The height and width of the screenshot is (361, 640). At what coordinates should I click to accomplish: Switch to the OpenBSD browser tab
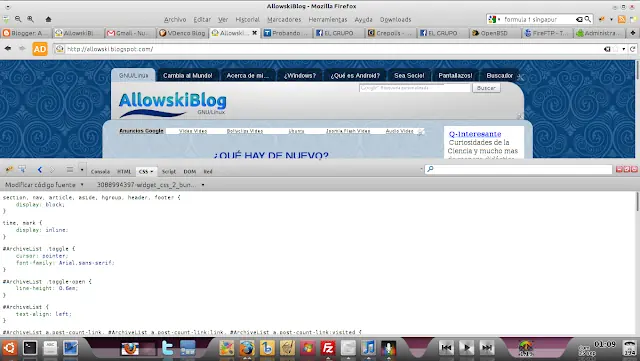[x=494, y=33]
